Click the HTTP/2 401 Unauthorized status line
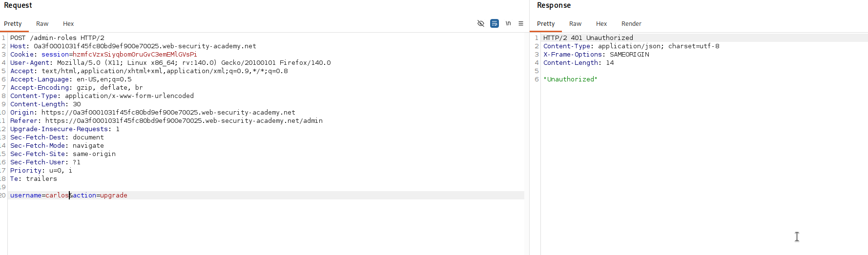The width and height of the screenshot is (868, 255). click(x=588, y=38)
